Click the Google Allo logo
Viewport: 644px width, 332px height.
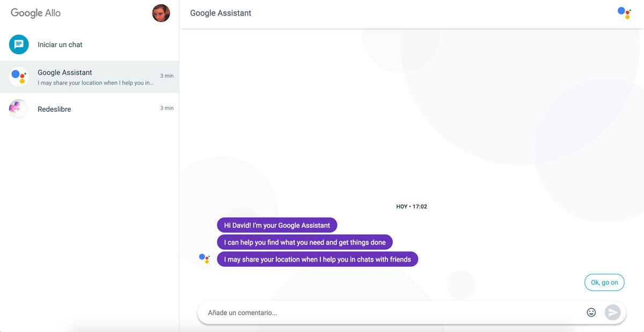pyautogui.click(x=36, y=13)
